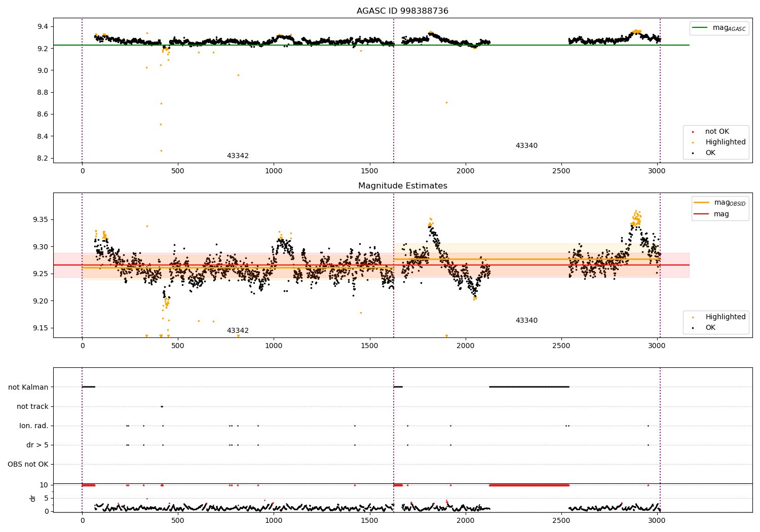Click the red 'mag' legend entry
Screen dimensions: 760x532
[x=721, y=214]
